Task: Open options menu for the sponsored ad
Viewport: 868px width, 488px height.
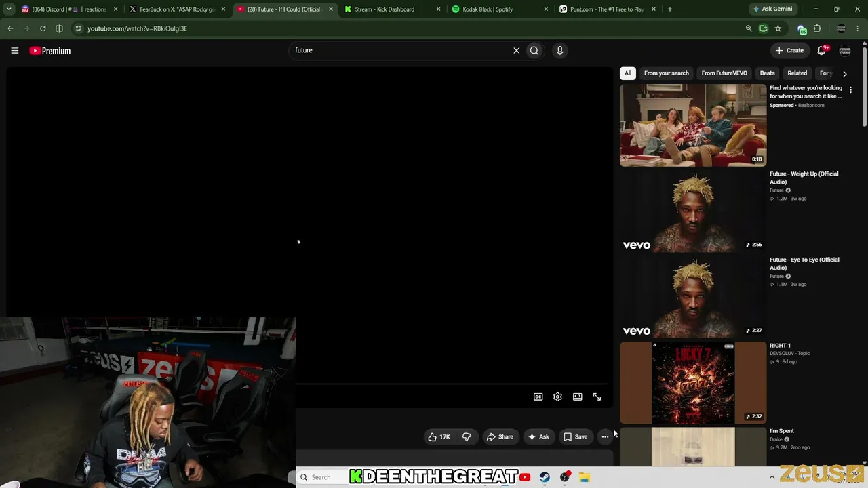Action: [x=850, y=90]
